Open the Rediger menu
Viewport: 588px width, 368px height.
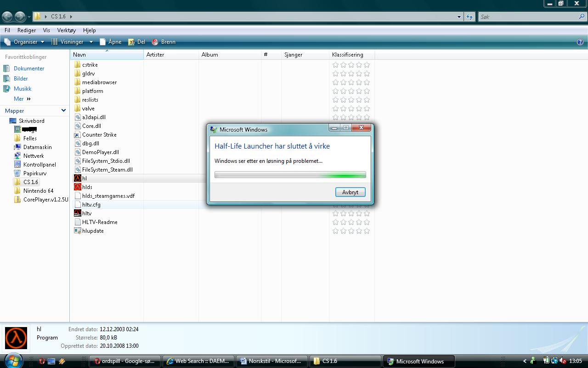27,30
